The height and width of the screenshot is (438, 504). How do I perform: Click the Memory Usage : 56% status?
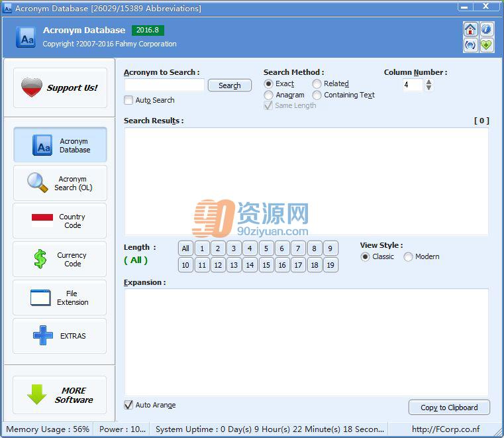(48, 429)
